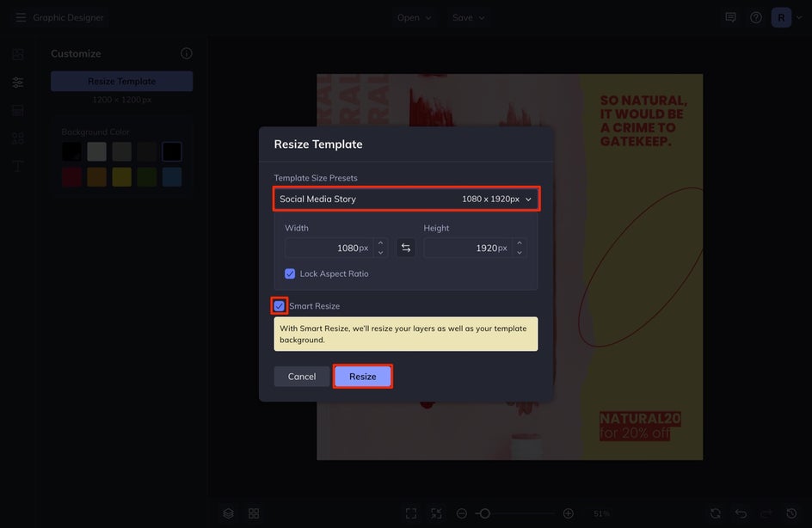812x528 pixels.
Task: Decrease the Height value stepper
Action: tap(520, 253)
